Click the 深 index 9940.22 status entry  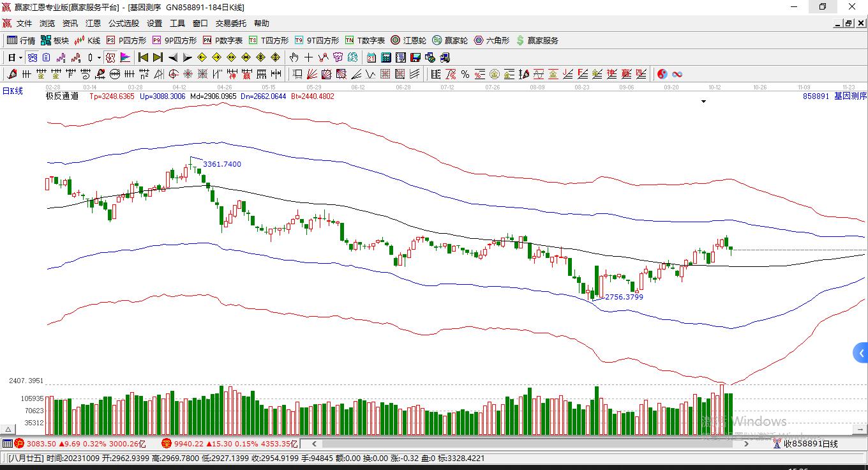pos(230,443)
